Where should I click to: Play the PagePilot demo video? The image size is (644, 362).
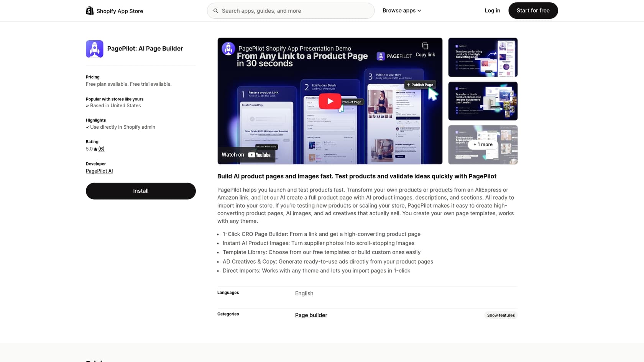(x=330, y=101)
